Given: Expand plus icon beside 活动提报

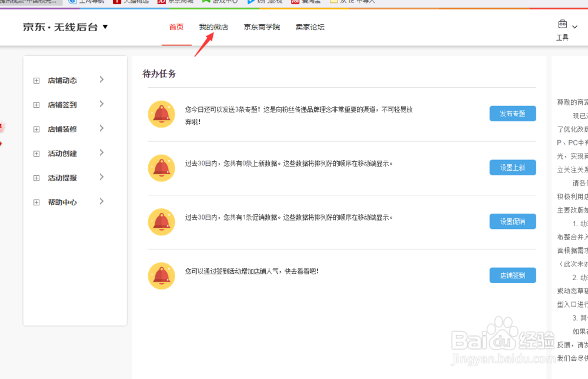Looking at the screenshot, I should [x=36, y=178].
